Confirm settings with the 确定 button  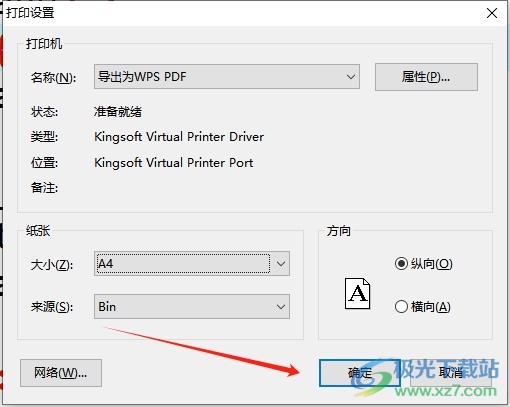[x=360, y=373]
